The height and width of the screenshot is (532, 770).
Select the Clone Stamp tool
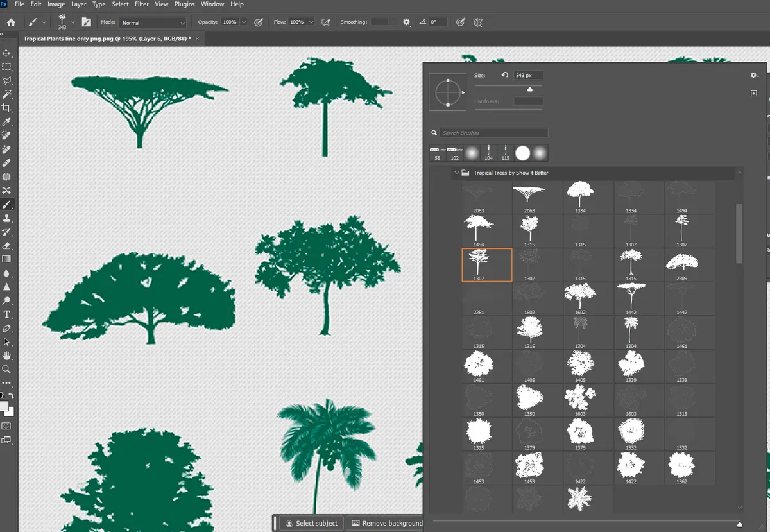[x=6, y=218]
